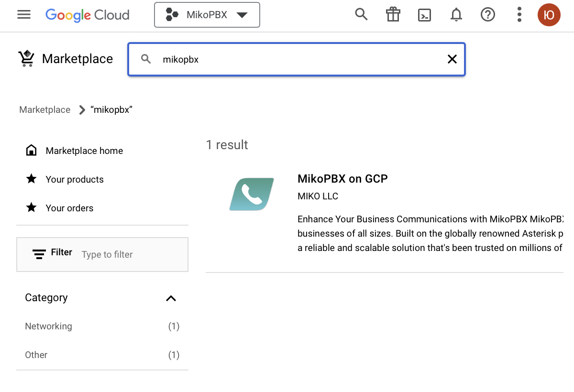Viewport: 574px width, 392px height.
Task: Open the three-dot settings menu
Action: click(x=519, y=15)
